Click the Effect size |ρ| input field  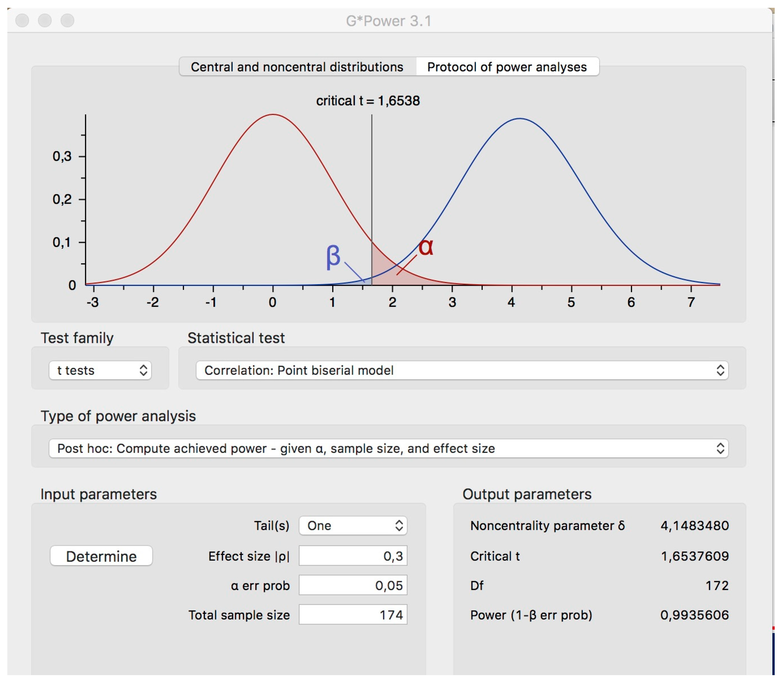(353, 556)
